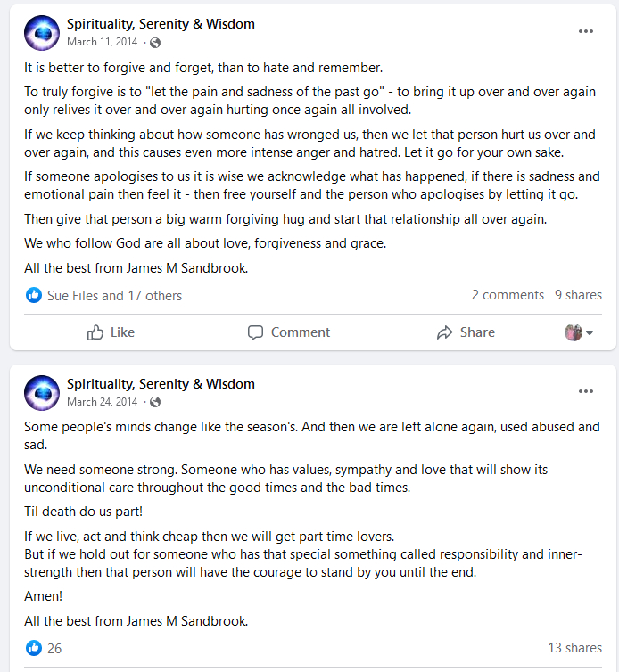Comment on the first post
The image size is (619, 672).
tap(289, 332)
